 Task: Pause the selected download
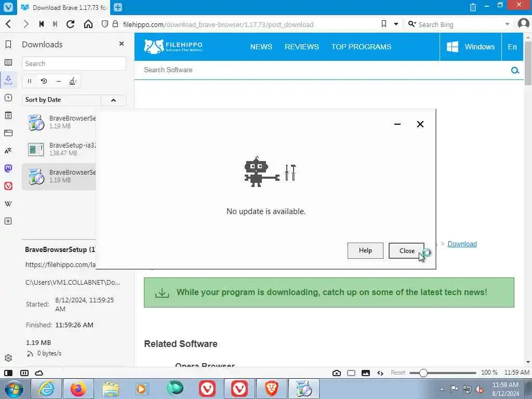30,81
